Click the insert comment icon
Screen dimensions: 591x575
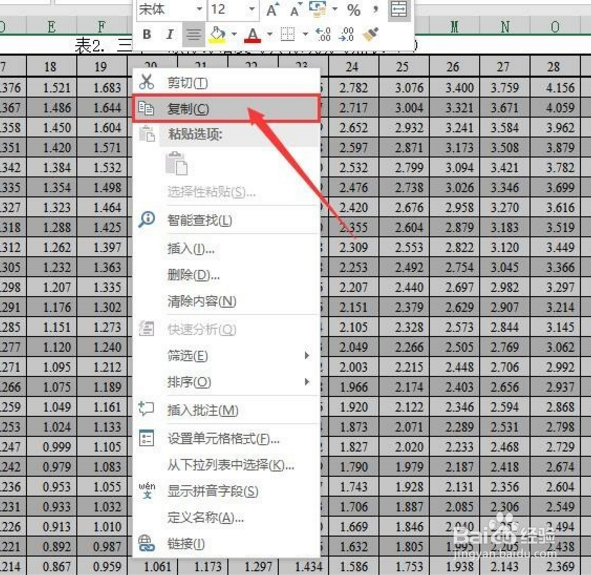146,409
